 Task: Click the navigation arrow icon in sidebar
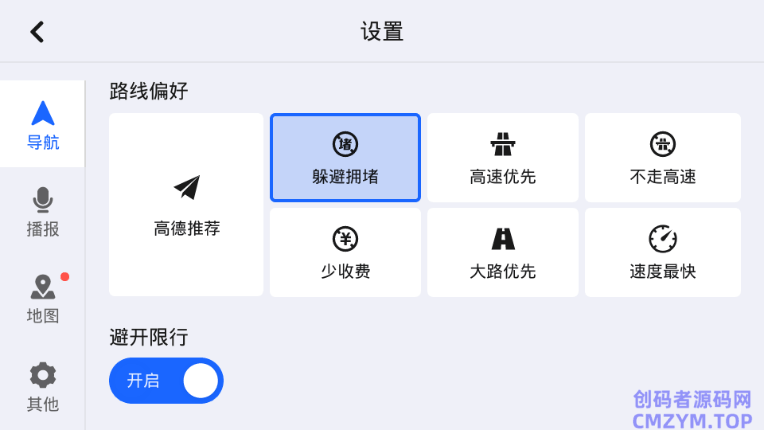(x=42, y=113)
